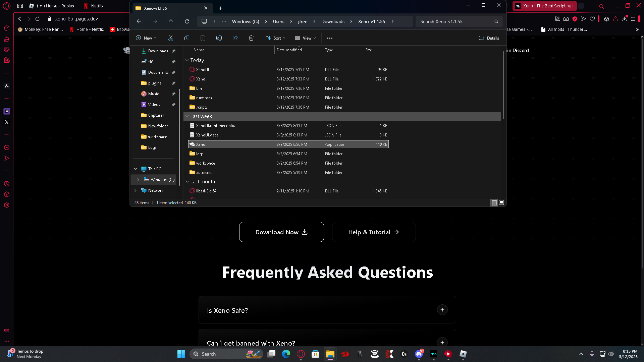Open the snapshot camera icon in Opera toolbar
The image size is (644, 362).
pos(566,19)
